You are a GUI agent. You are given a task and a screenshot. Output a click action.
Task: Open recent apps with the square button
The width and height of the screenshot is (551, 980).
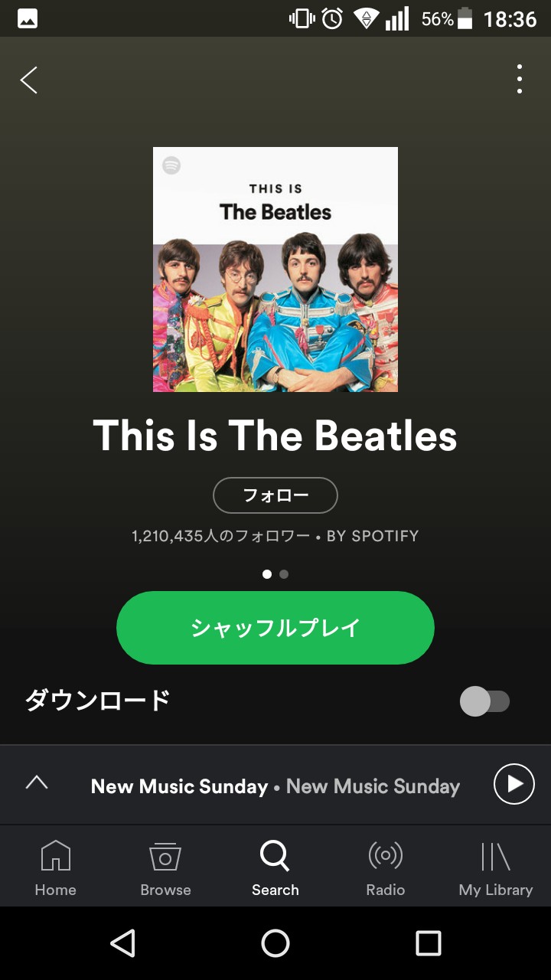(x=429, y=943)
